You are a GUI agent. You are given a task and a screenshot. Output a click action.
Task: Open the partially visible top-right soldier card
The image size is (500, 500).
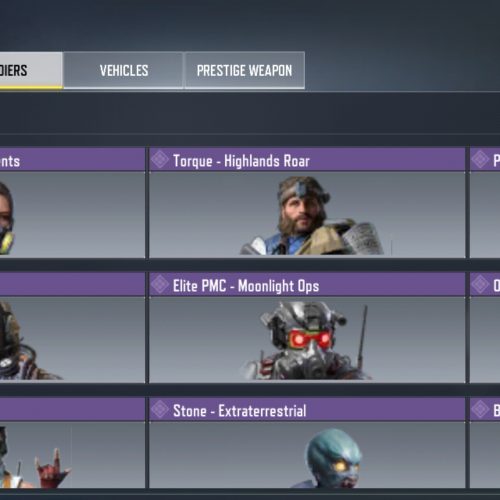pyautogui.click(x=485, y=203)
